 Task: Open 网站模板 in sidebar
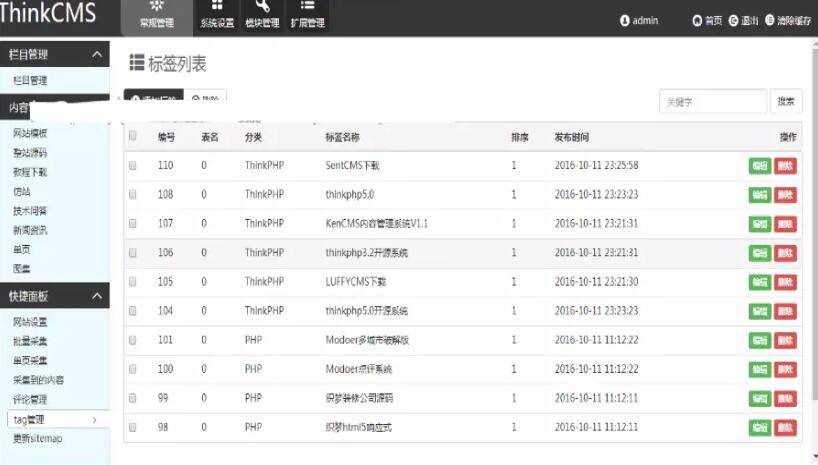[x=30, y=133]
